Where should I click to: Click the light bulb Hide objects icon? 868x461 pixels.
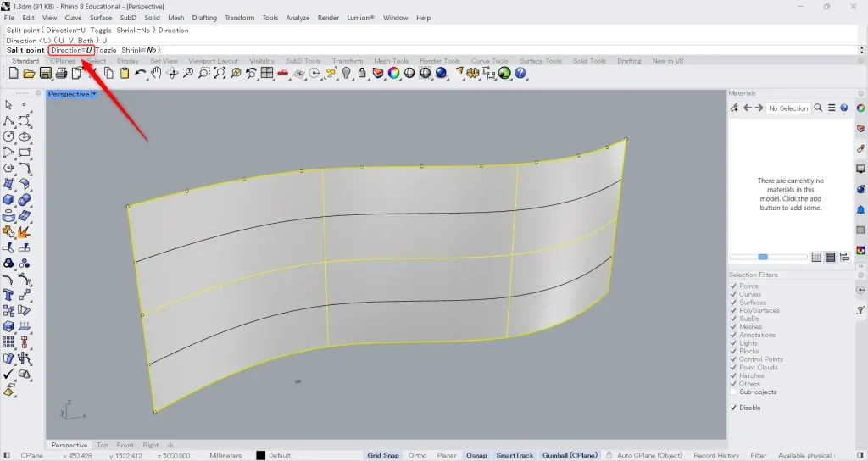347,73
